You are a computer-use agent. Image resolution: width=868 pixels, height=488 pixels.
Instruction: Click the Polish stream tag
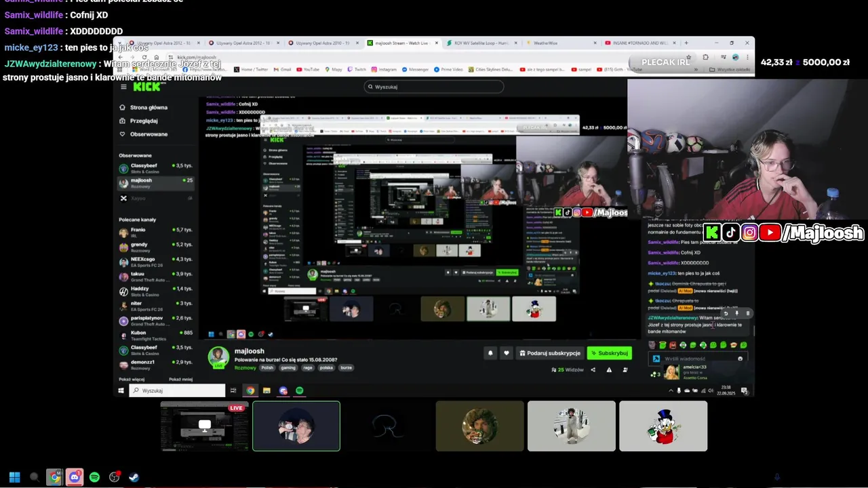tap(267, 368)
